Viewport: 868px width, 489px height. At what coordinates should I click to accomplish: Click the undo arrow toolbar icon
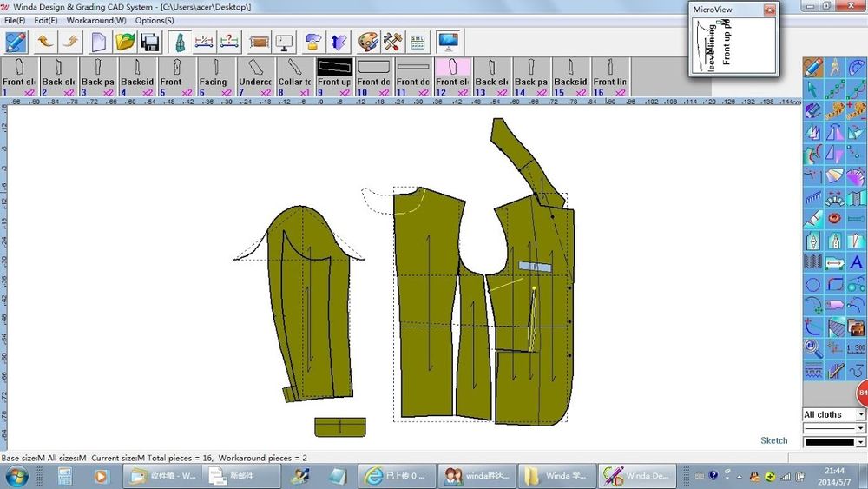pyautogui.click(x=45, y=42)
